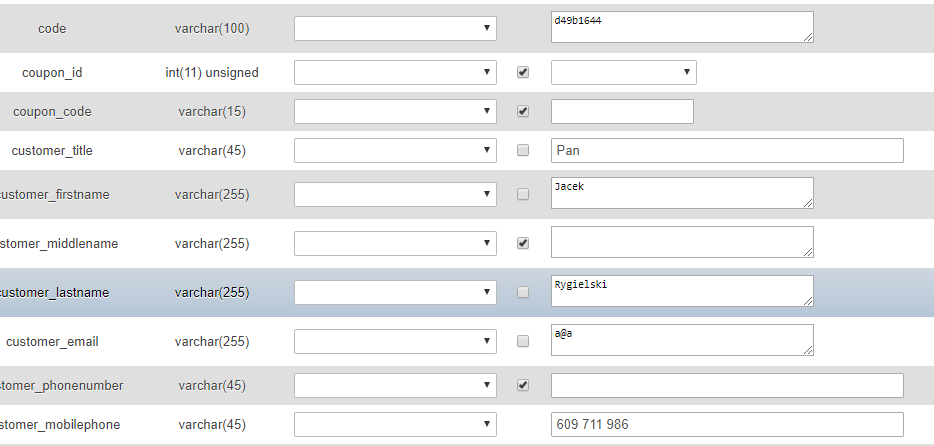Expand function dropdown for customer_mobilephone
Image resolution: width=934 pixels, height=446 pixels.
[395, 424]
